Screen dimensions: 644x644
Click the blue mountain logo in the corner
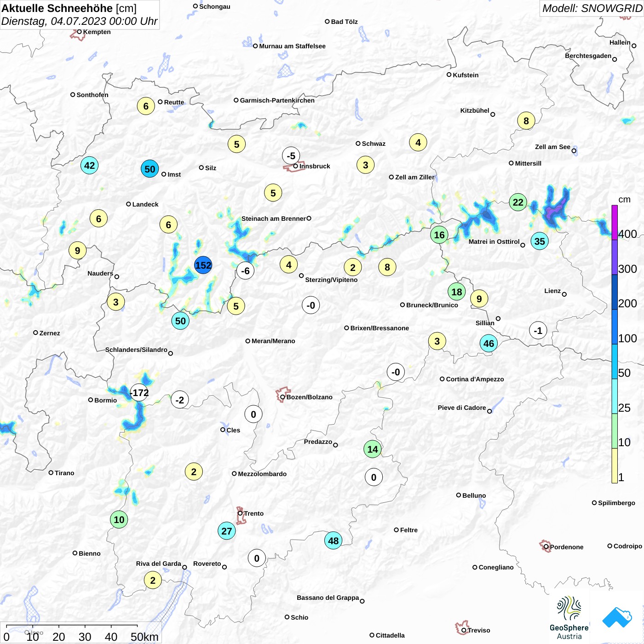point(617,618)
